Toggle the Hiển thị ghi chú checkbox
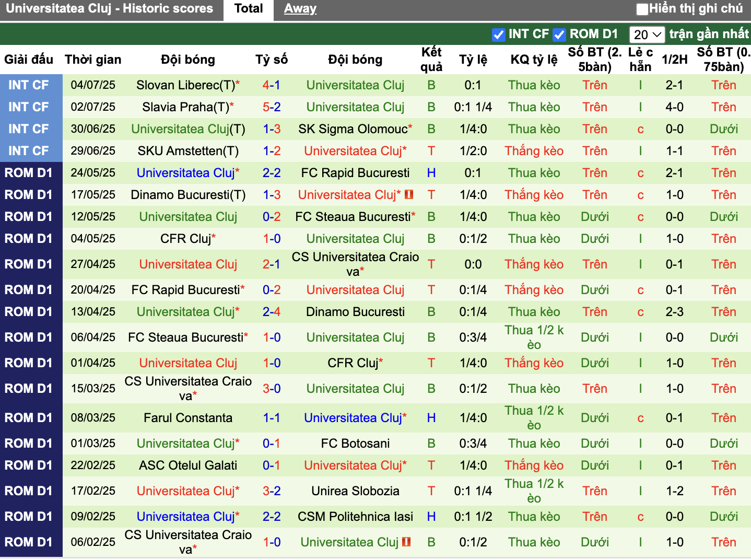Image resolution: width=751 pixels, height=560 pixels. (x=642, y=9)
